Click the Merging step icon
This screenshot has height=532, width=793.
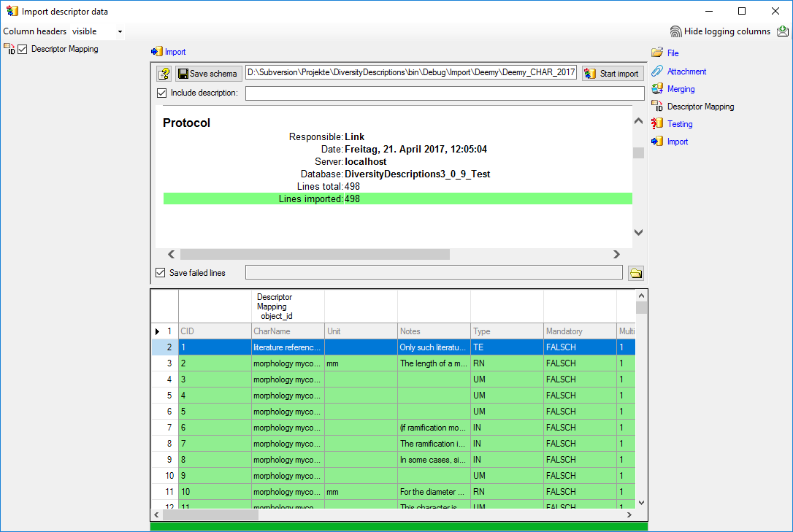coord(657,89)
